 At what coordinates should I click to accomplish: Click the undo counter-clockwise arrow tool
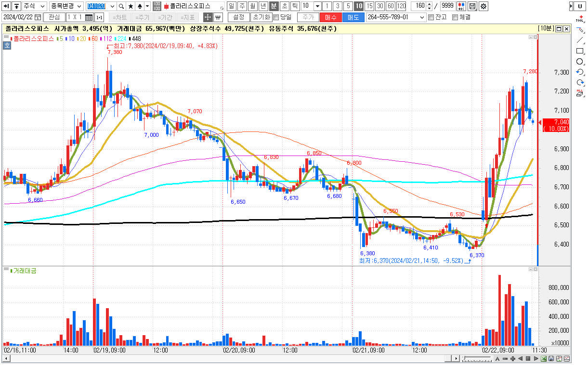point(580,72)
